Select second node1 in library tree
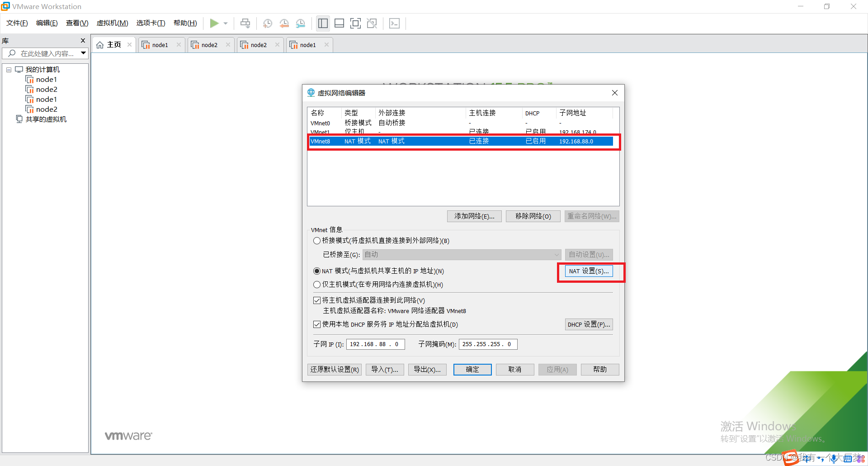This screenshot has width=868, height=466. point(42,100)
